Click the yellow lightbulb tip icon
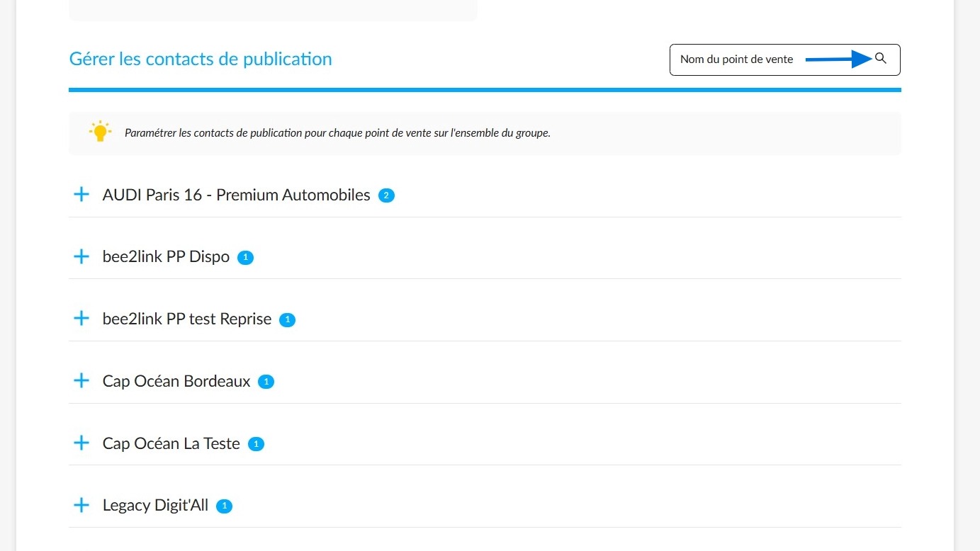 click(100, 132)
